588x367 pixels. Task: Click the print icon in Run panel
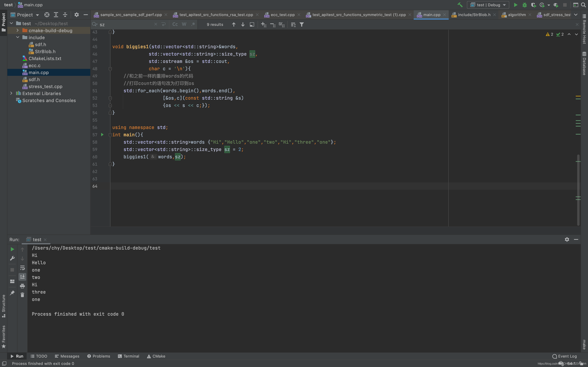click(22, 286)
